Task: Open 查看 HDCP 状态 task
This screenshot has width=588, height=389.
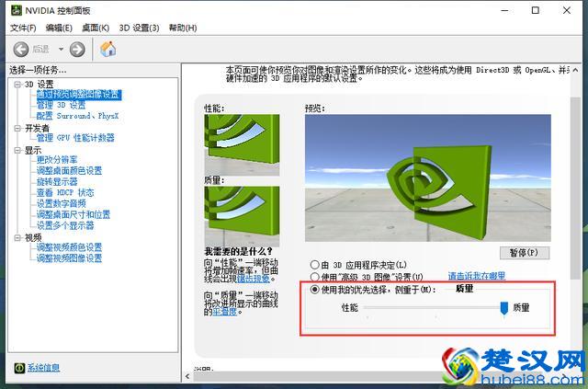Action: click(x=65, y=192)
